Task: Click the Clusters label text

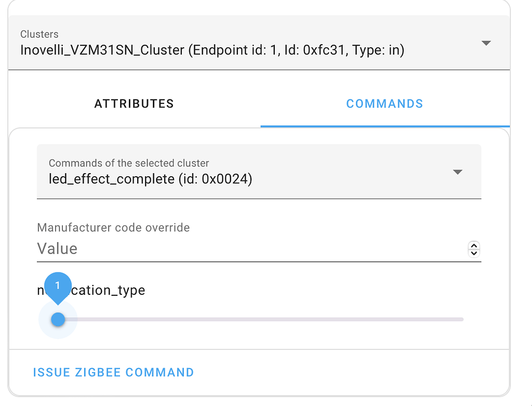Action: (x=38, y=34)
